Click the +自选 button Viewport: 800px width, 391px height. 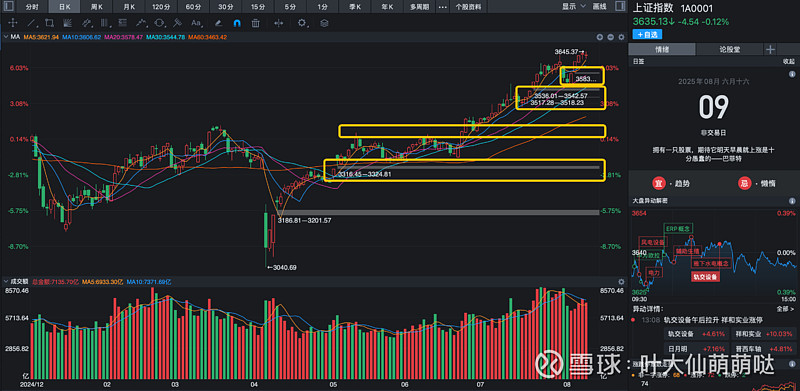pos(647,34)
